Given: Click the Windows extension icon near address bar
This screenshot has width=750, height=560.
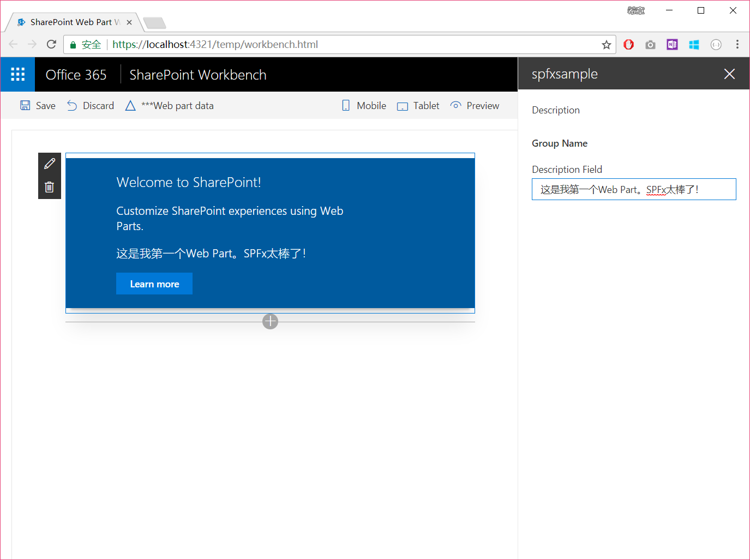Looking at the screenshot, I should pos(694,44).
